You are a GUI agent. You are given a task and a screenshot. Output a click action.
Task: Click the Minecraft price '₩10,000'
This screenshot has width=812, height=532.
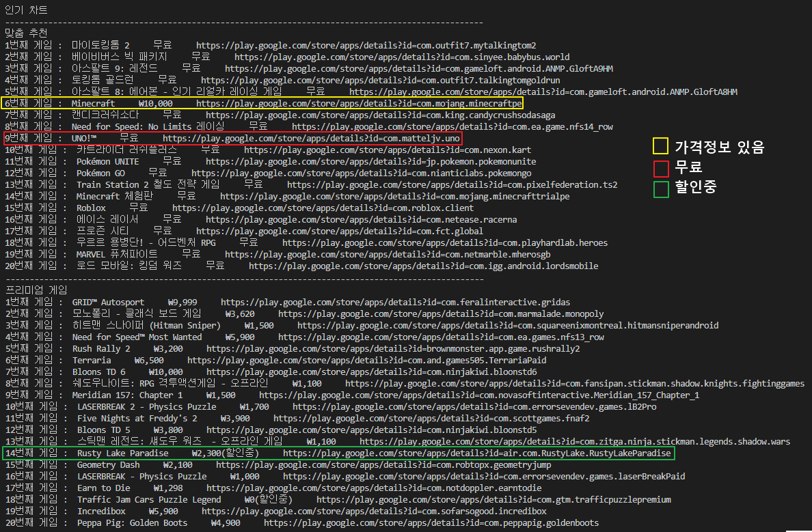(x=155, y=104)
